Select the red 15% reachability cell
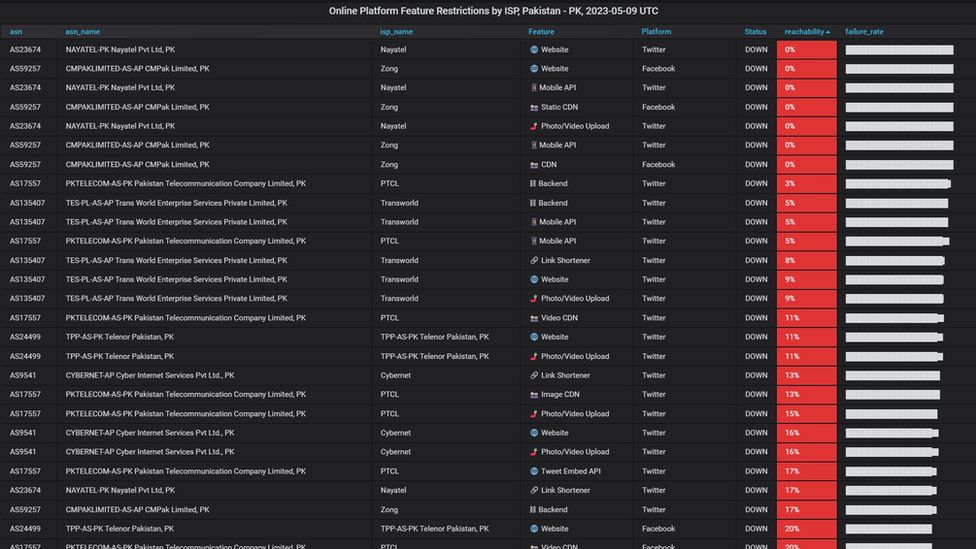This screenshot has height=549, width=976. 807,414
